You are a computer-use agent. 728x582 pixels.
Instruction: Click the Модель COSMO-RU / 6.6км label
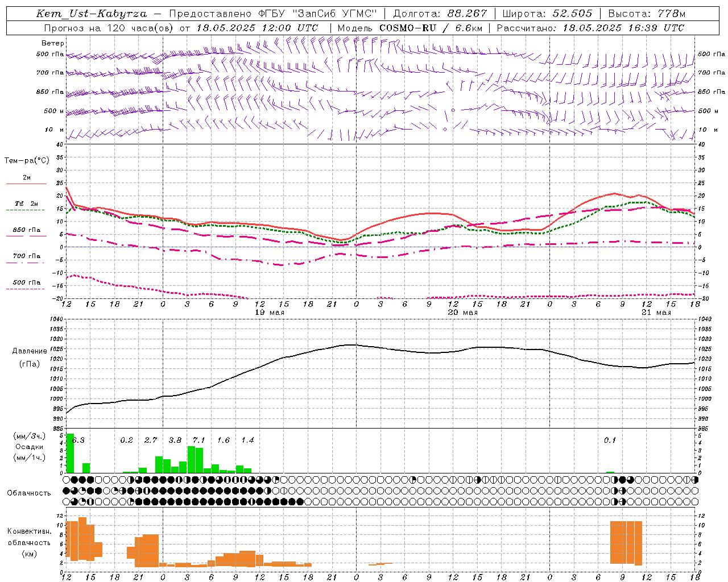pyautogui.click(x=410, y=28)
